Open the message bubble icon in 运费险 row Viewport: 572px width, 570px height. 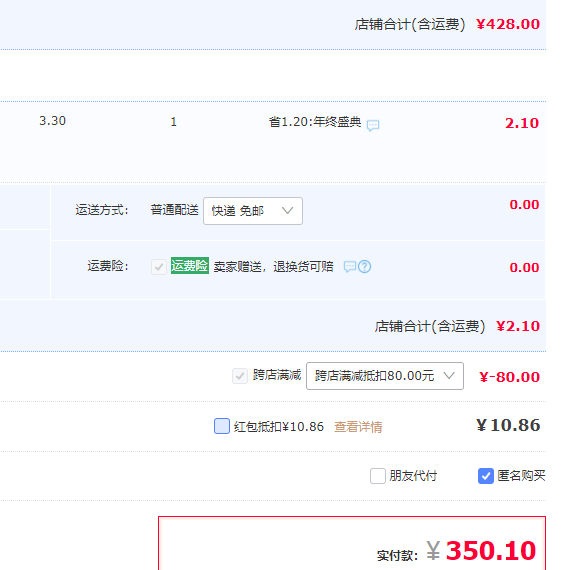(349, 267)
